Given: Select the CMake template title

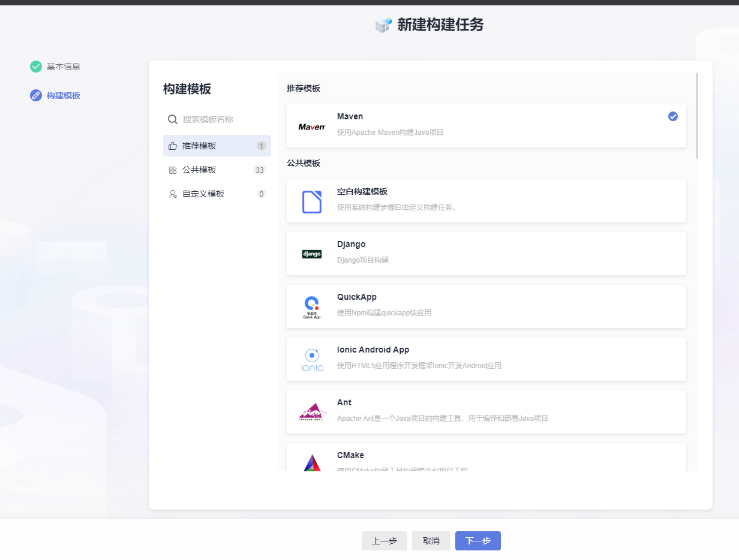Looking at the screenshot, I should [x=351, y=455].
